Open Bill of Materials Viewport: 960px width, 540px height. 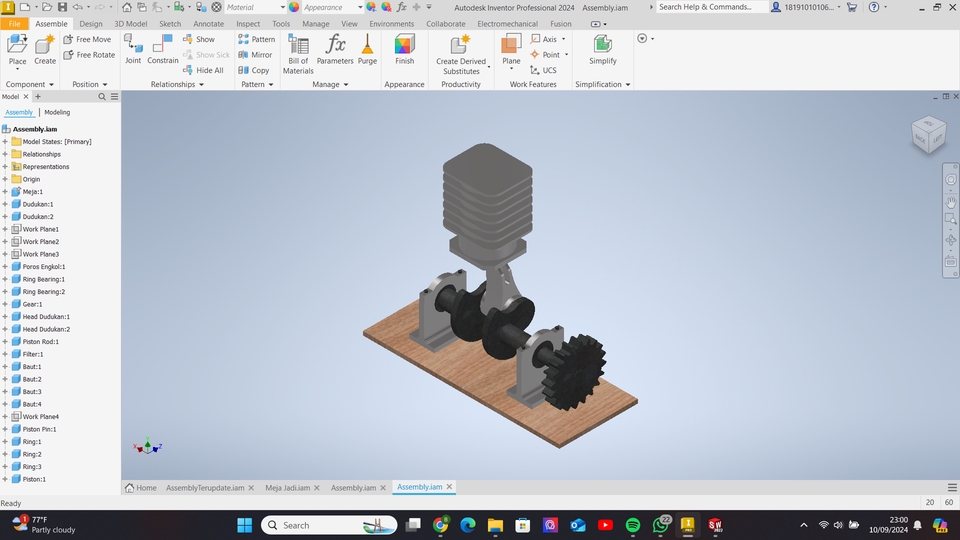298,54
